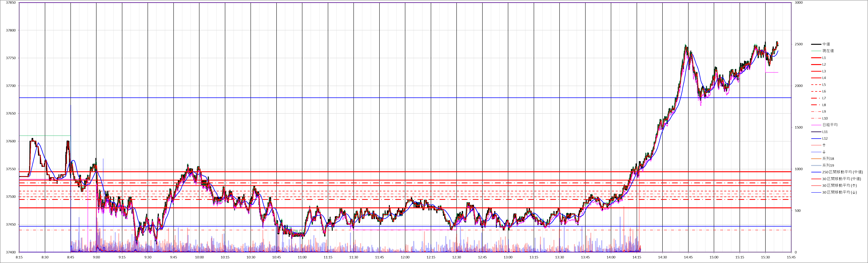Click the 37400 left axis label

pos(11,252)
